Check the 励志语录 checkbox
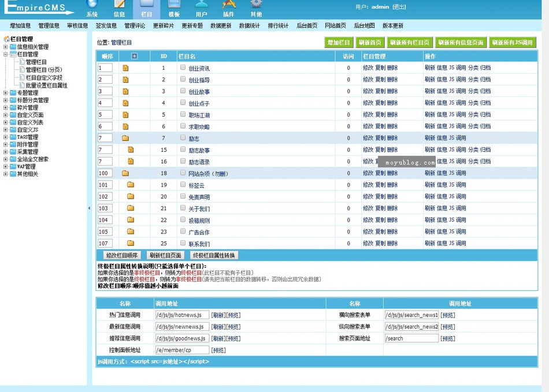This screenshot has height=392, width=549. click(183, 161)
